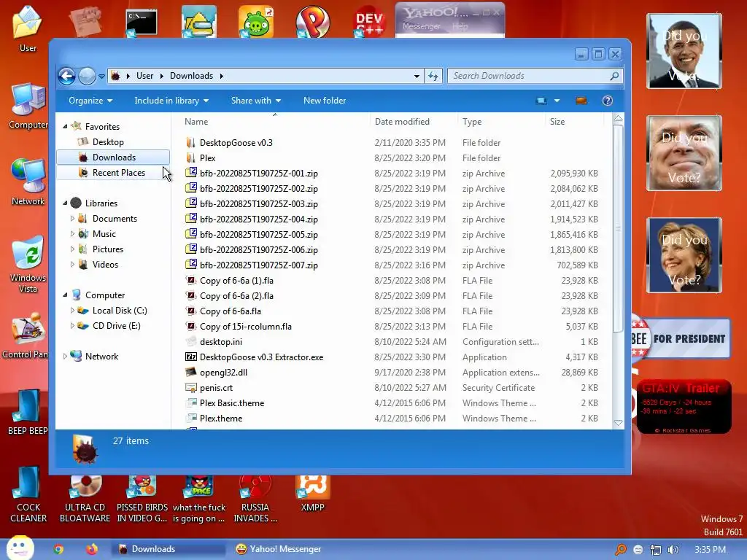Select CD Drive (E:) in tree
747x560 pixels.
point(116,326)
